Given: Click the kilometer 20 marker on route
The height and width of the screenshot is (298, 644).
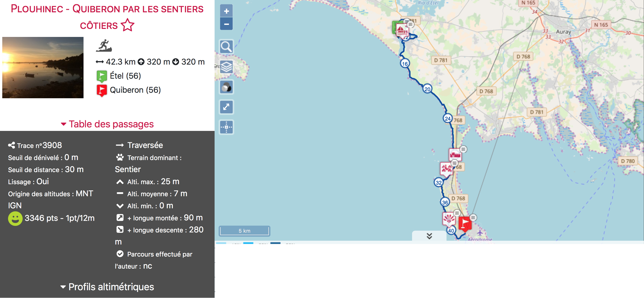Looking at the screenshot, I should (427, 89).
